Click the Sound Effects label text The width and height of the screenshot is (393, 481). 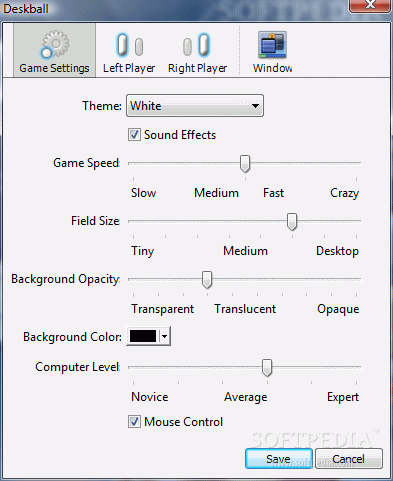tap(180, 135)
